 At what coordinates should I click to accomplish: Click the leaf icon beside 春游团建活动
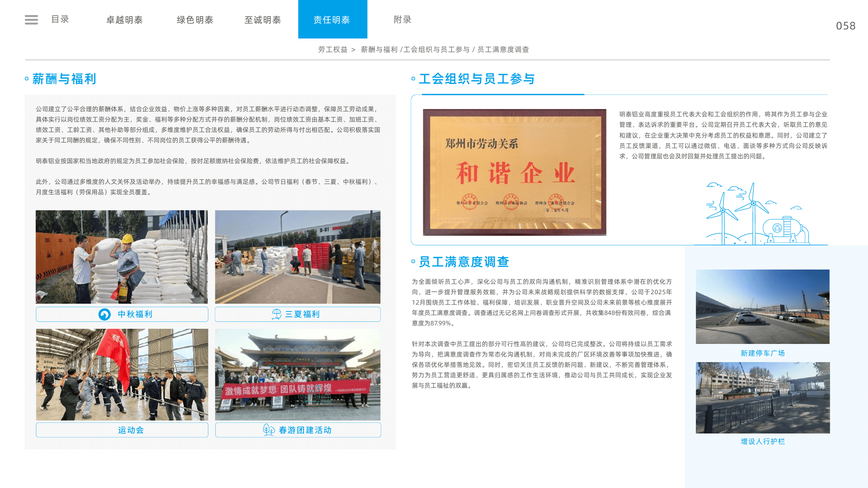tap(269, 430)
